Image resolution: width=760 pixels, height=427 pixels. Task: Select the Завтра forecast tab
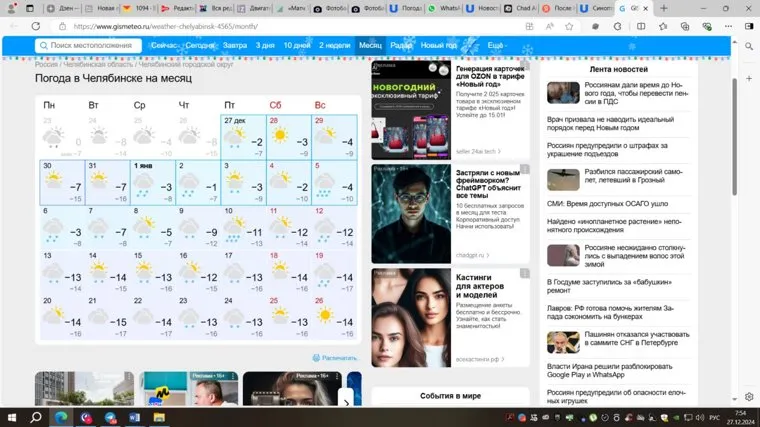(235, 46)
